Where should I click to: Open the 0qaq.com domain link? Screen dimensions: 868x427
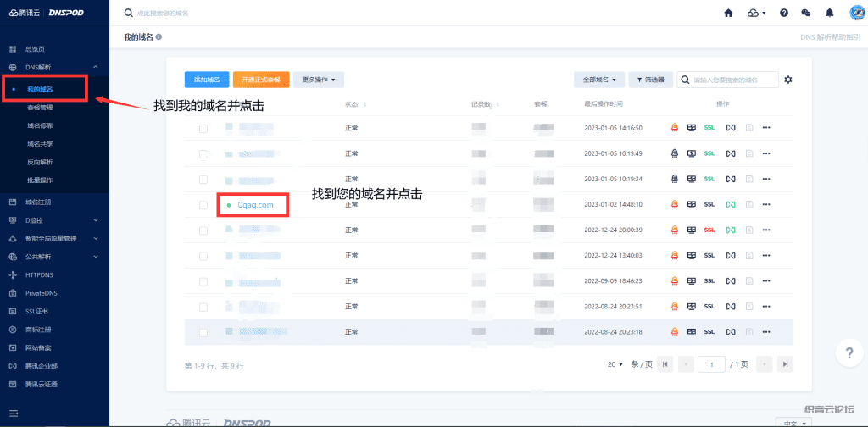coord(255,204)
